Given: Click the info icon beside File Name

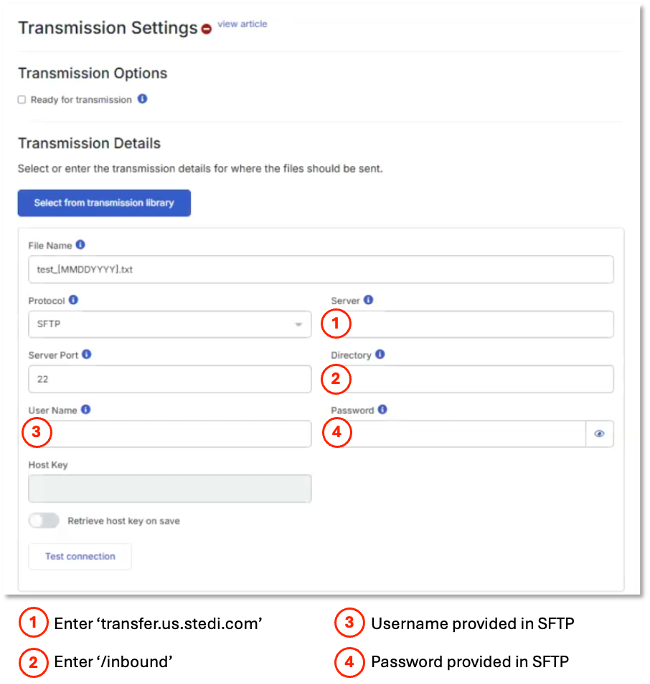Looking at the screenshot, I should point(80,245).
